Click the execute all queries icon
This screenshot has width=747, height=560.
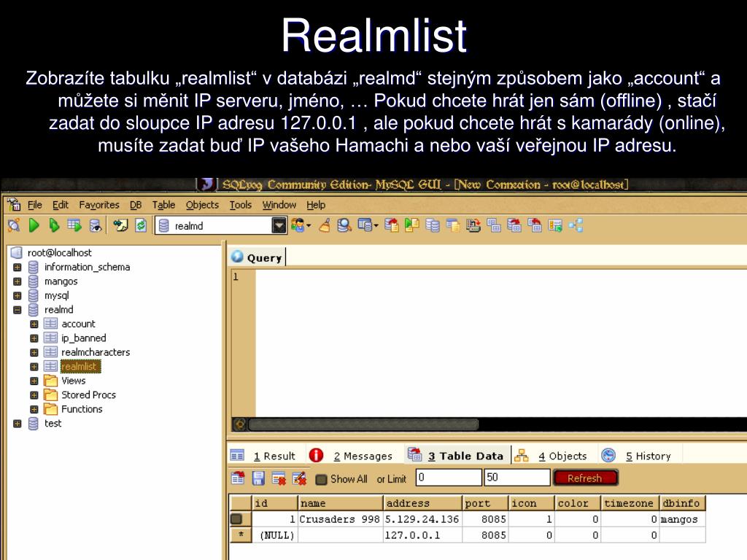click(54, 225)
